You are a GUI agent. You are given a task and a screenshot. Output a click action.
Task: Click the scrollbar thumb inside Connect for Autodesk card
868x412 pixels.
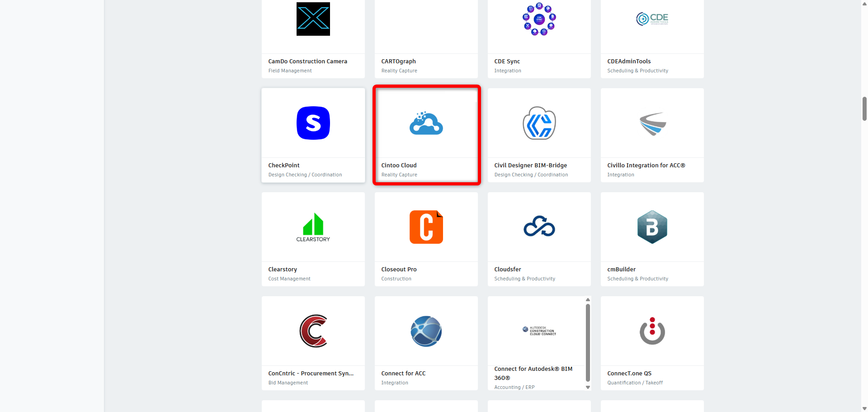coord(588,343)
